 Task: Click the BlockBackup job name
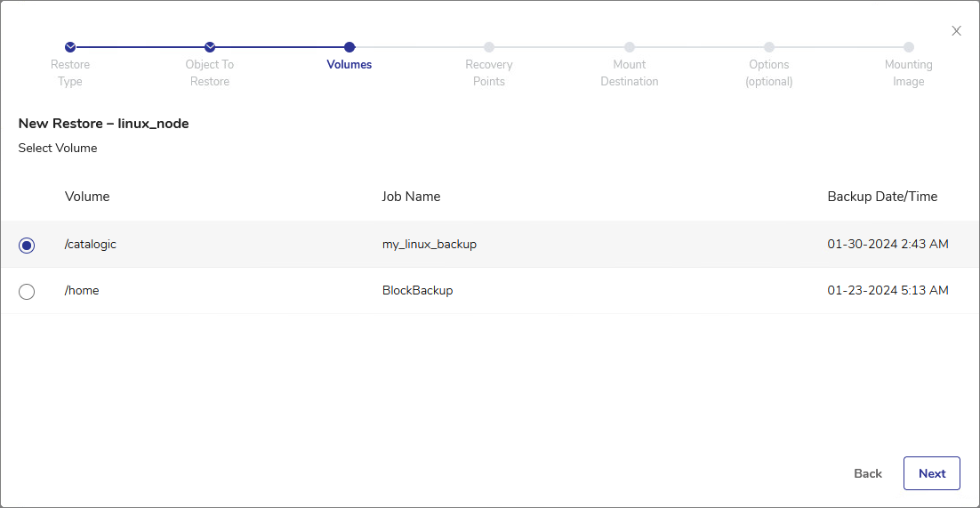click(x=417, y=290)
